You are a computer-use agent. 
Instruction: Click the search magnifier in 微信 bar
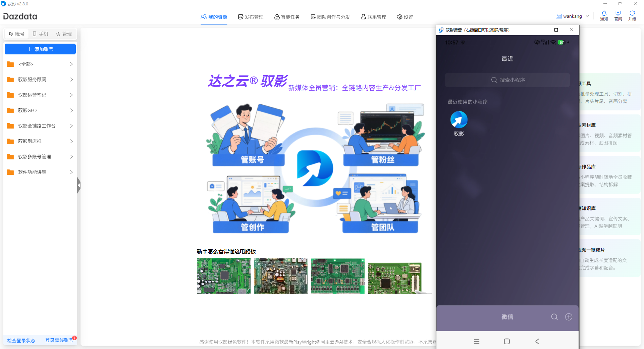click(x=554, y=317)
